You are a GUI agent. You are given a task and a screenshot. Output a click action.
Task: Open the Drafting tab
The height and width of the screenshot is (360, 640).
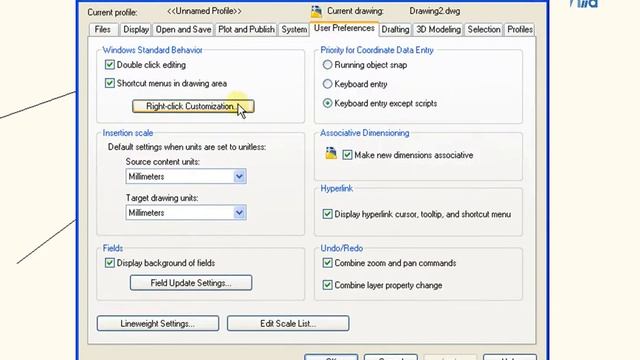tap(395, 29)
